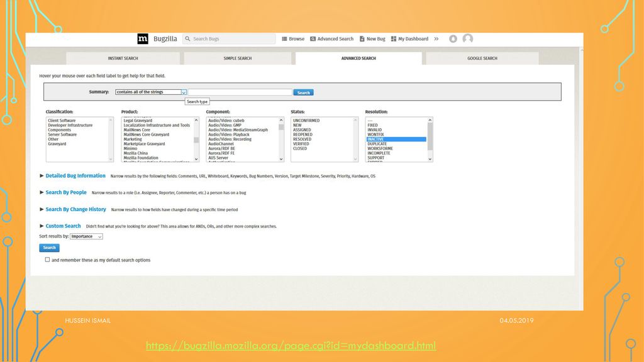644x362 pixels.
Task: Open Browse in the Bugzilla header
Action: point(293,38)
